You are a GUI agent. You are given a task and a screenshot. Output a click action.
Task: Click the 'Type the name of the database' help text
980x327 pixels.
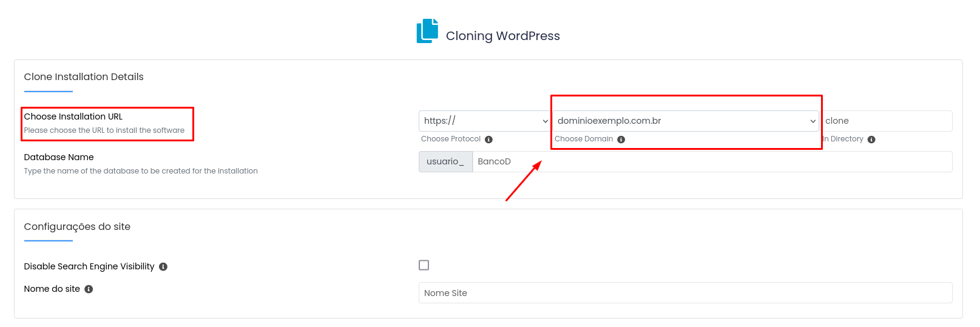[x=141, y=171]
